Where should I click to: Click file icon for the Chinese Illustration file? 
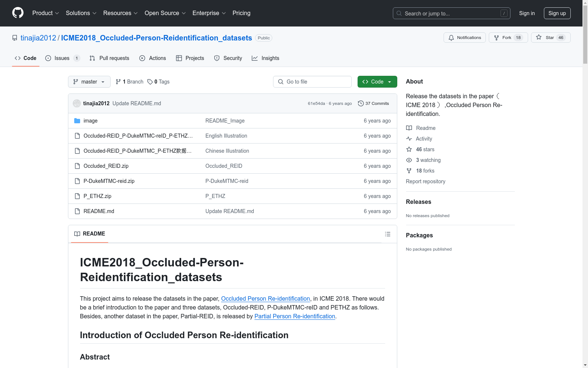[77, 151]
